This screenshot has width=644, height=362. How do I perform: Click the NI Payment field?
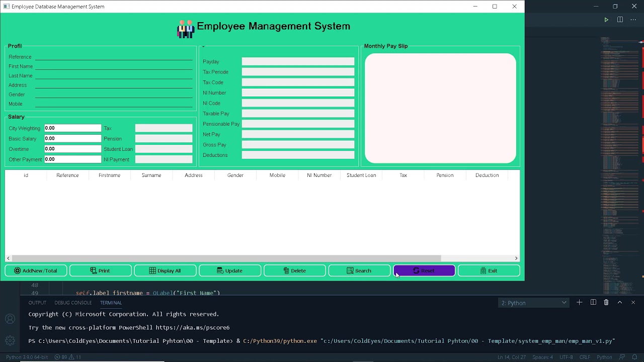(x=164, y=159)
